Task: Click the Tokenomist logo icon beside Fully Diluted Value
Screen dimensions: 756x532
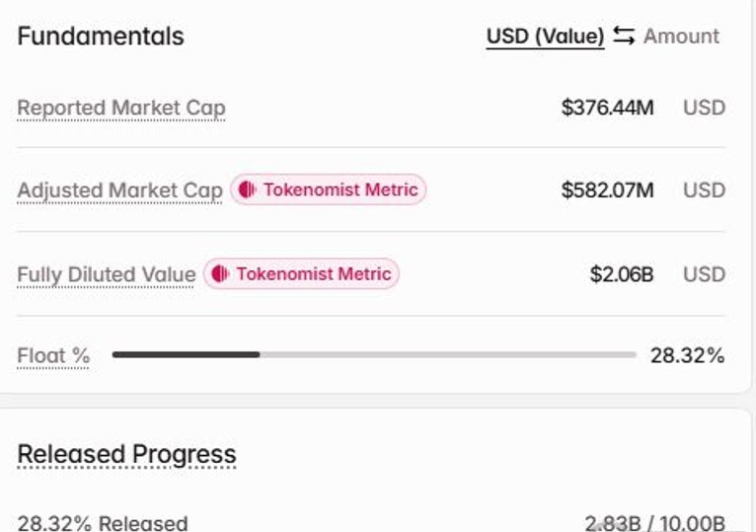Action: tap(220, 273)
